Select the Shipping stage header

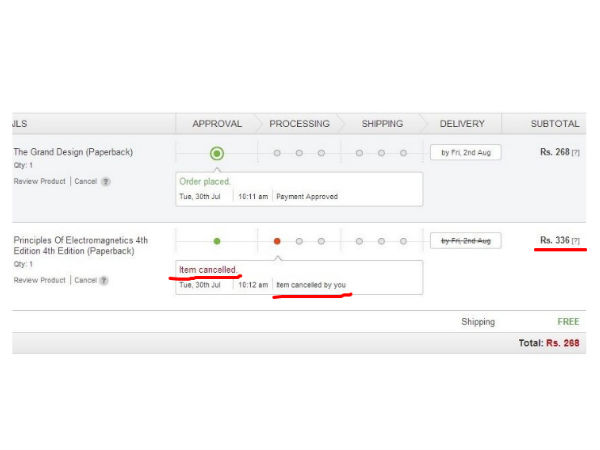coord(381,124)
